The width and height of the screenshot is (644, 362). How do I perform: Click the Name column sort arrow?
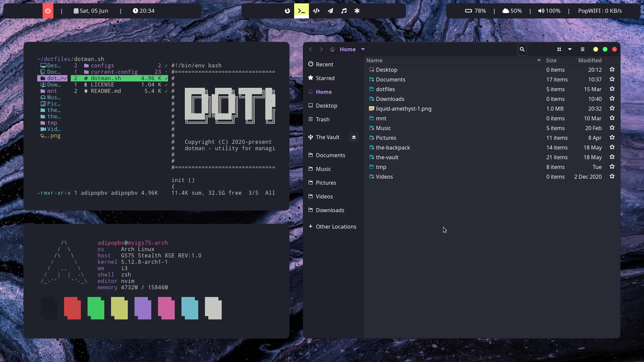(539, 60)
